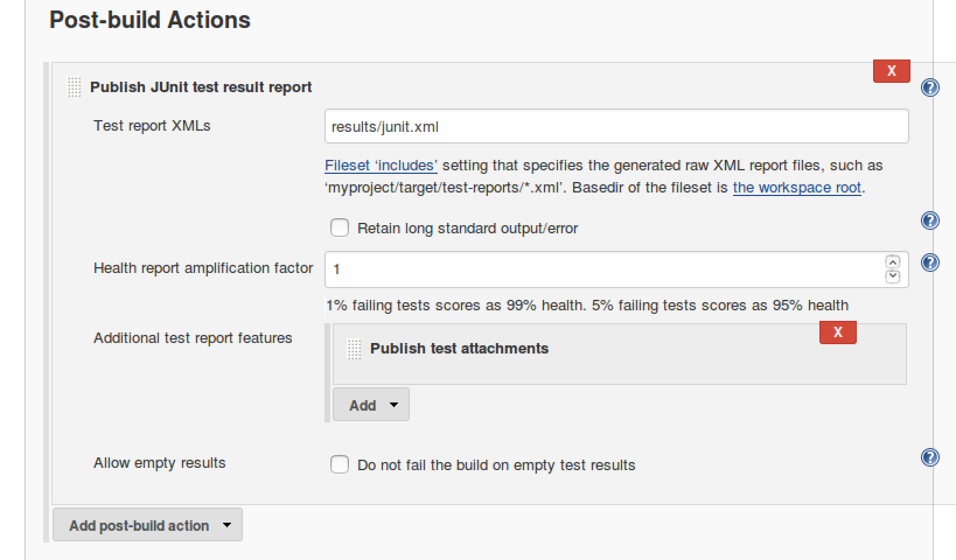Select the Test report XMLs label
Image resolution: width=956 pixels, height=560 pixels.
152,126
